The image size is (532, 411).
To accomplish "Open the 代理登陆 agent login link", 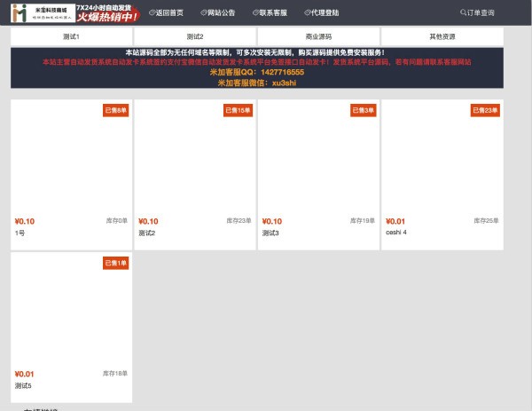I will [321, 13].
